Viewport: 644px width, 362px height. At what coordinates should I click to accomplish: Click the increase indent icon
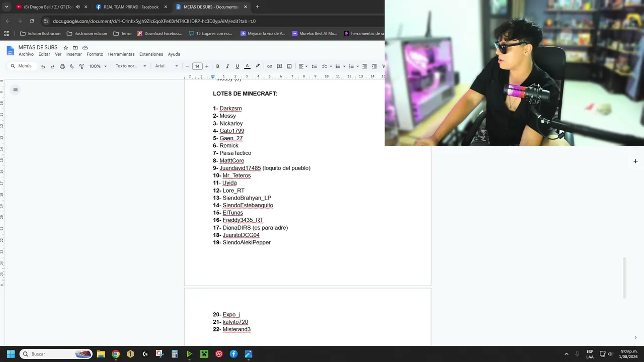point(374,66)
